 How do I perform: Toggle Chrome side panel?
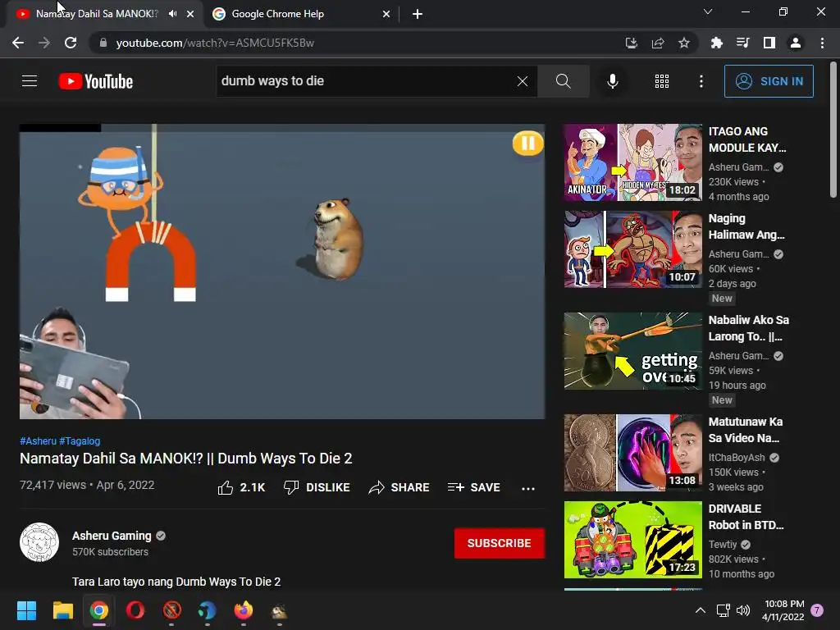(769, 43)
